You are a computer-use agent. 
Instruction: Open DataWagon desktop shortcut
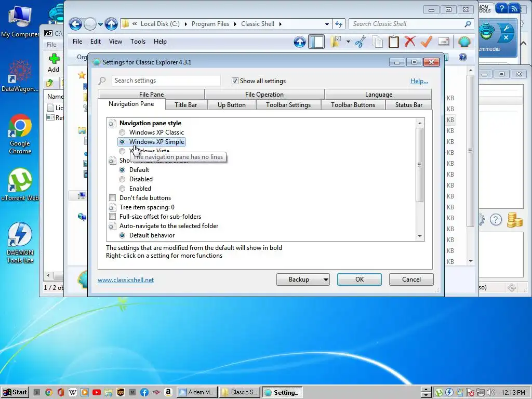point(20,76)
